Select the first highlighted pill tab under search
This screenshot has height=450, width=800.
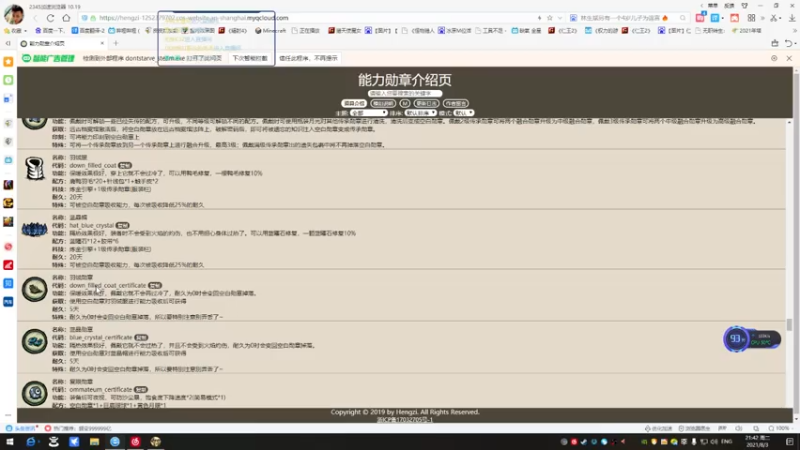point(354,103)
